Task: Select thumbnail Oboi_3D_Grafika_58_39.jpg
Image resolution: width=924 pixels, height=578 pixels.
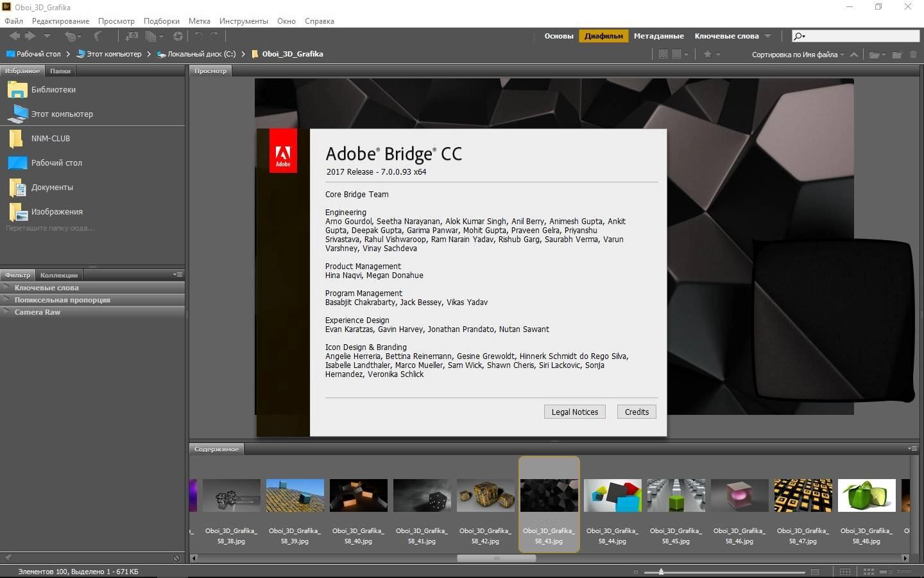Action: point(295,504)
